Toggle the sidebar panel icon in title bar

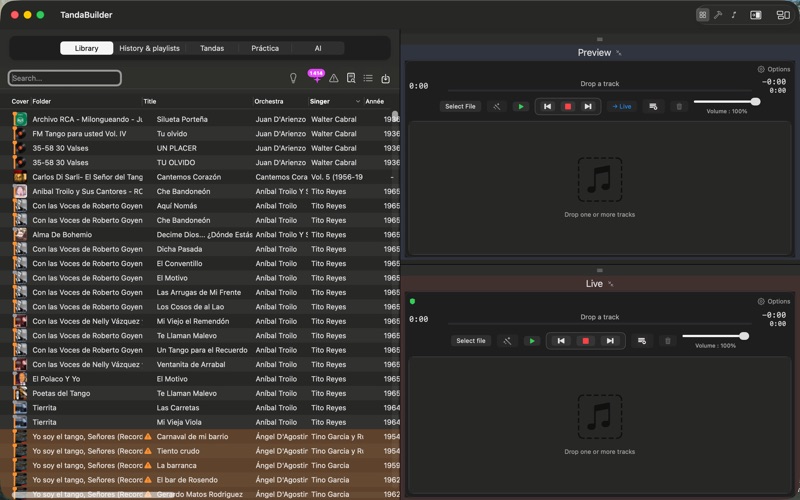pos(756,15)
